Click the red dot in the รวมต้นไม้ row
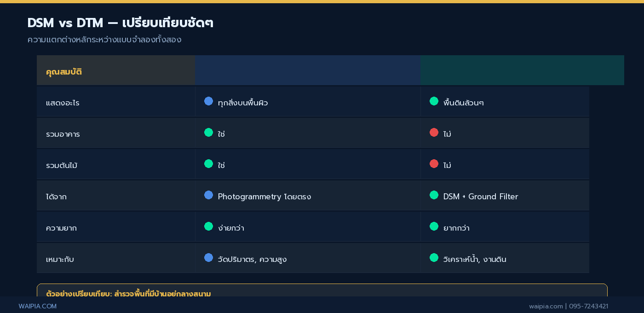This screenshot has width=644, height=313. [434, 163]
